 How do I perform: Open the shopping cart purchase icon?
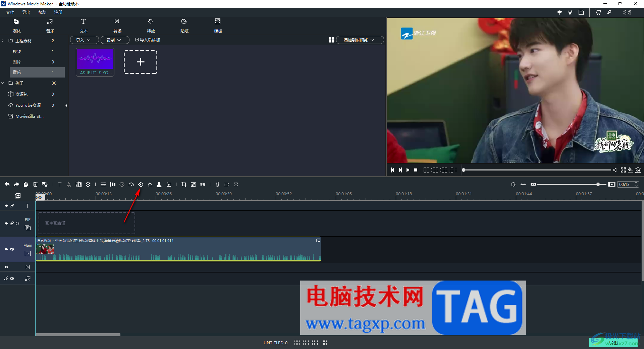[598, 12]
